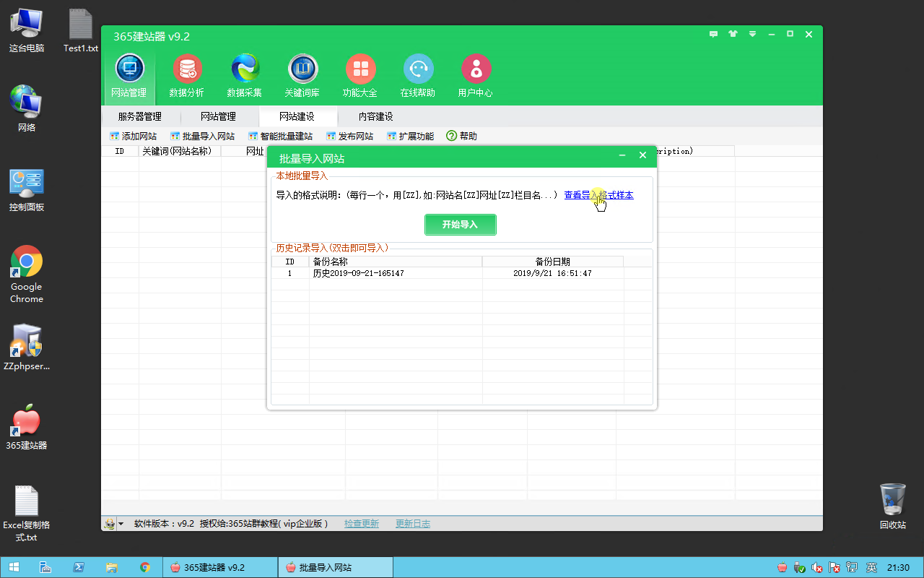Click the volume tray icon

[817, 568]
